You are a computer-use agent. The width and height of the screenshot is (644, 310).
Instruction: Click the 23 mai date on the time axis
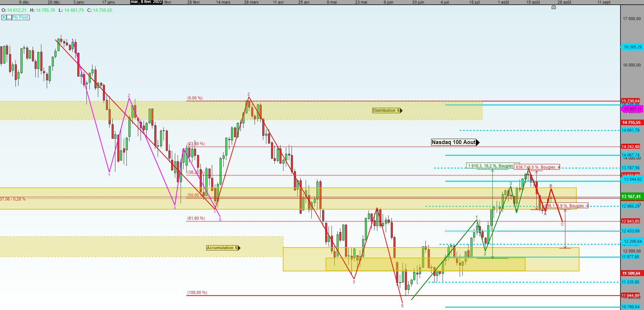click(x=361, y=2)
